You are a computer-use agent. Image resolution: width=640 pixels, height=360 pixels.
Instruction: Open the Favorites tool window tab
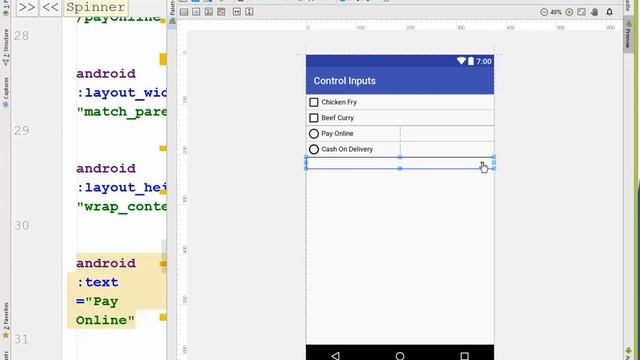coord(5,322)
